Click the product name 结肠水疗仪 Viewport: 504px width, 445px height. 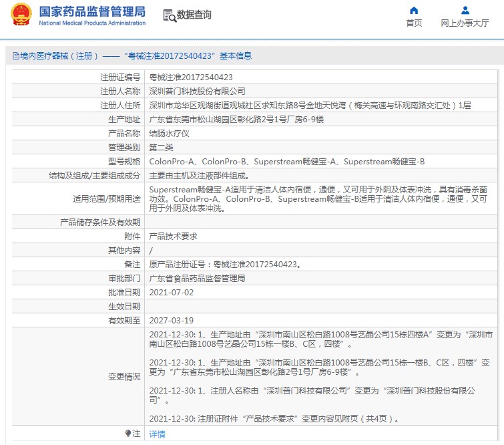point(169,133)
